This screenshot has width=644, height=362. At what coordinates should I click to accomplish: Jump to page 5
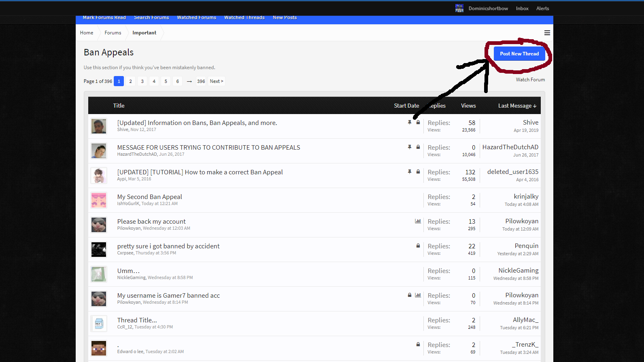[x=166, y=81]
